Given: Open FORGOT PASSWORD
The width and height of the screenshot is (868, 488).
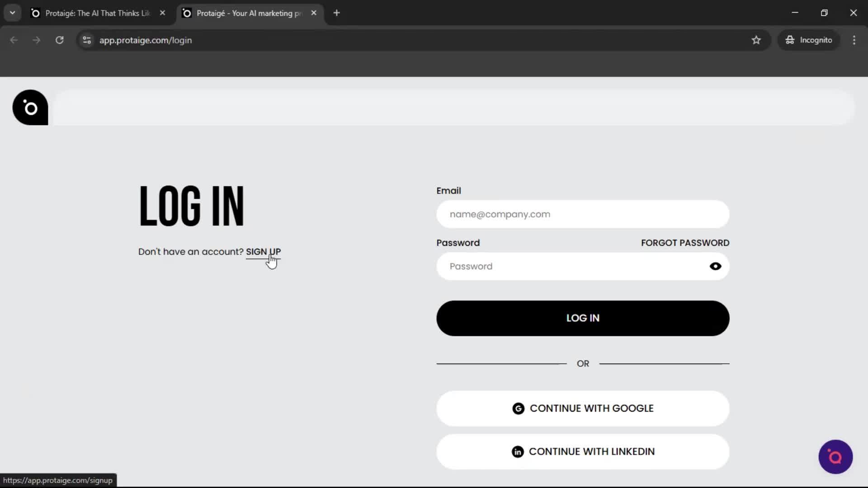Looking at the screenshot, I should [685, 243].
